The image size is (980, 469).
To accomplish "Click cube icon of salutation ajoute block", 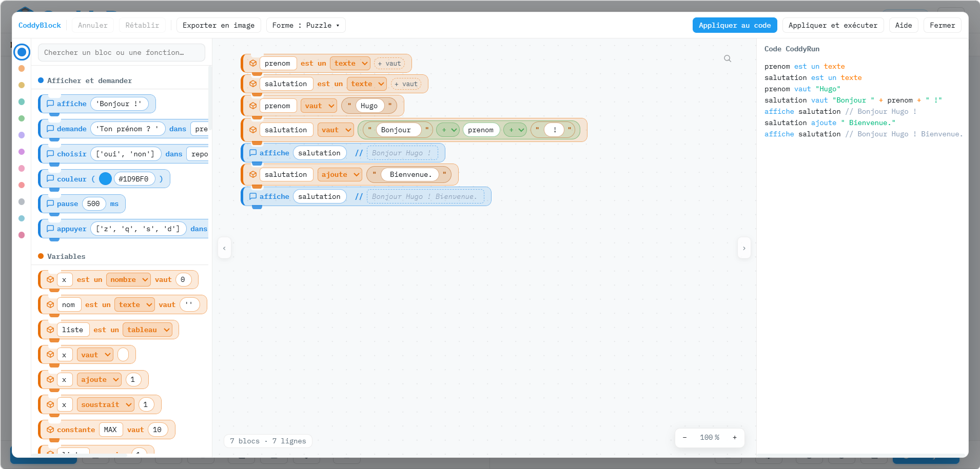I will point(253,174).
